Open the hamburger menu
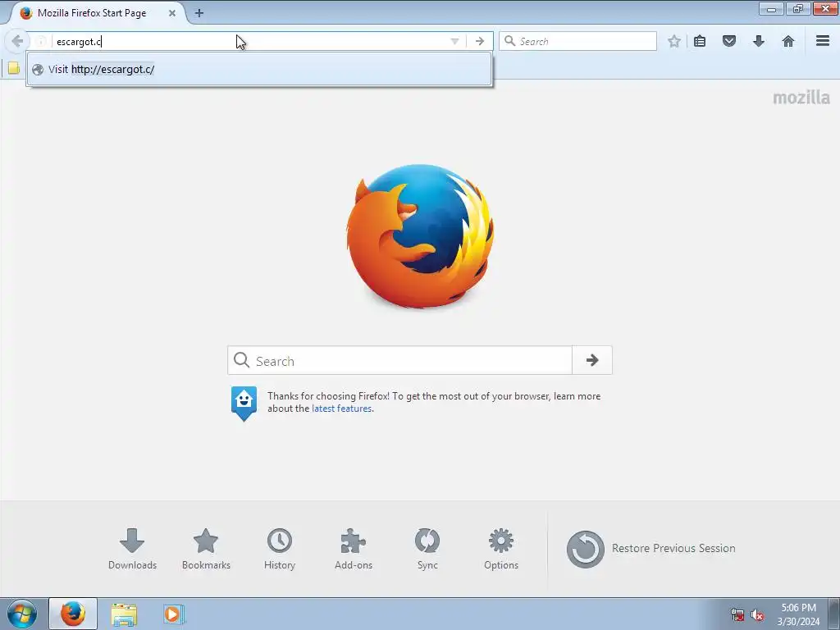Screen dimensions: 840x630 point(823,41)
